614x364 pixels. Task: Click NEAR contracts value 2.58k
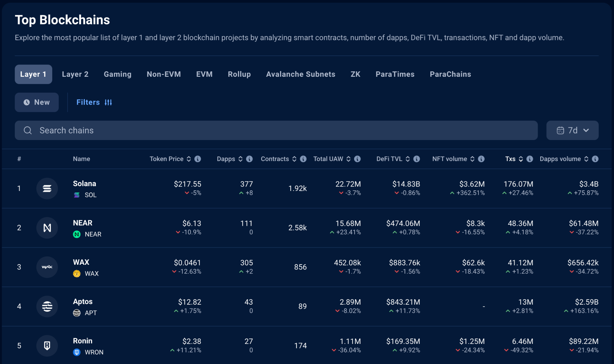click(297, 228)
